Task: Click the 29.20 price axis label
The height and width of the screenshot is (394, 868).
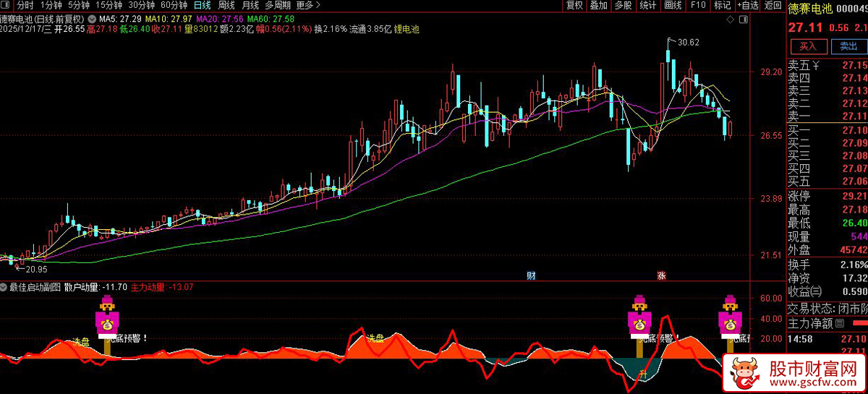Action: [770, 72]
